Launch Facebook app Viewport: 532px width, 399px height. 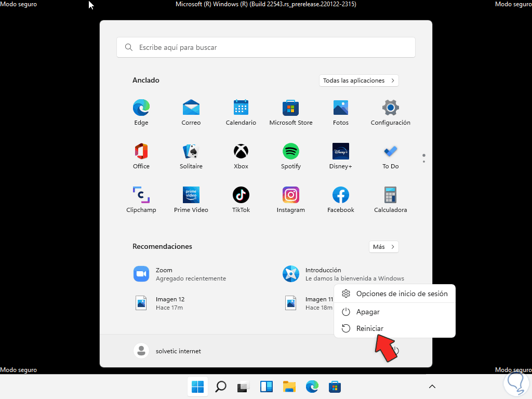coord(341,200)
